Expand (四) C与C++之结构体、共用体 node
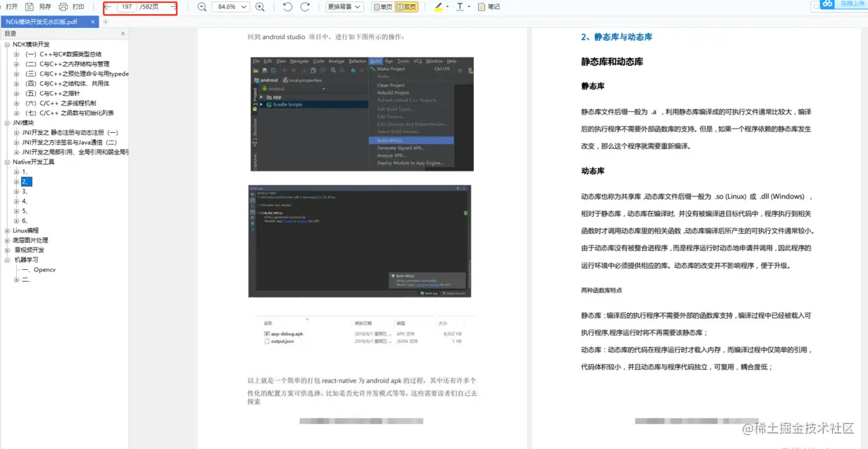The image size is (868, 449). (17, 83)
